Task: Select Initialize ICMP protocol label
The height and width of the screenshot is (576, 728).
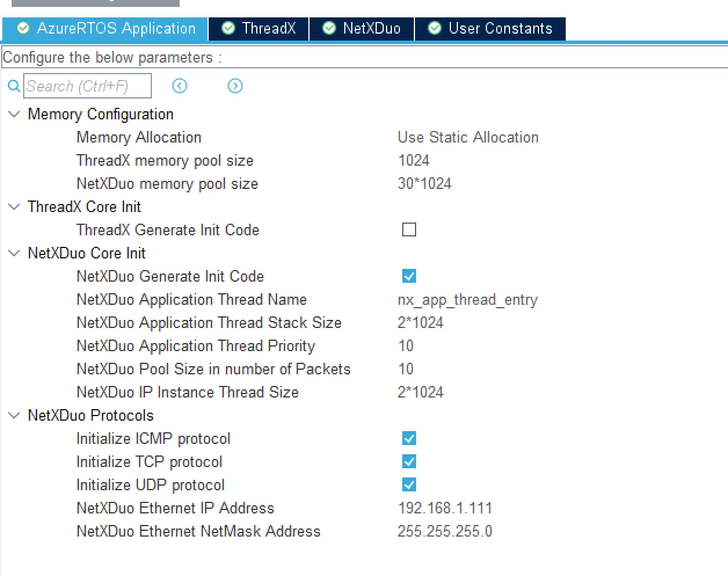Action: tap(154, 439)
